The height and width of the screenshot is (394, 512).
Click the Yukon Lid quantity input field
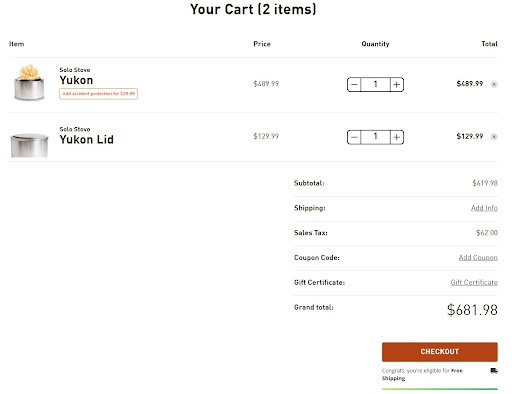tap(375, 137)
